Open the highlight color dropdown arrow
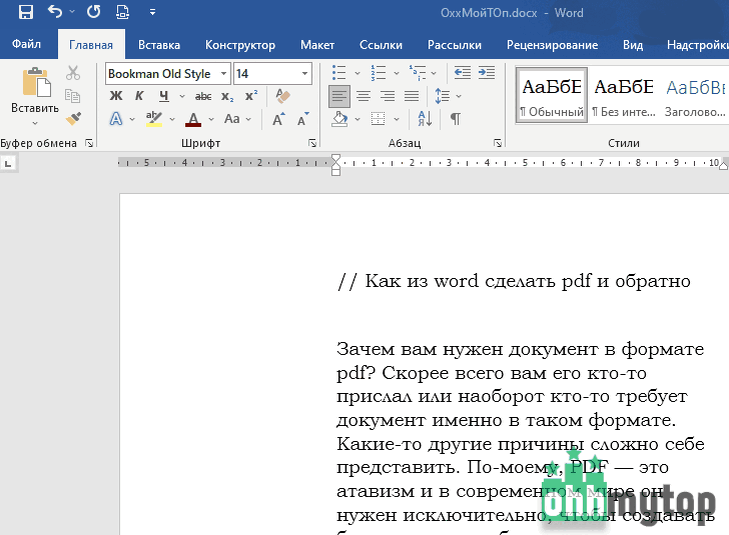 point(172,119)
